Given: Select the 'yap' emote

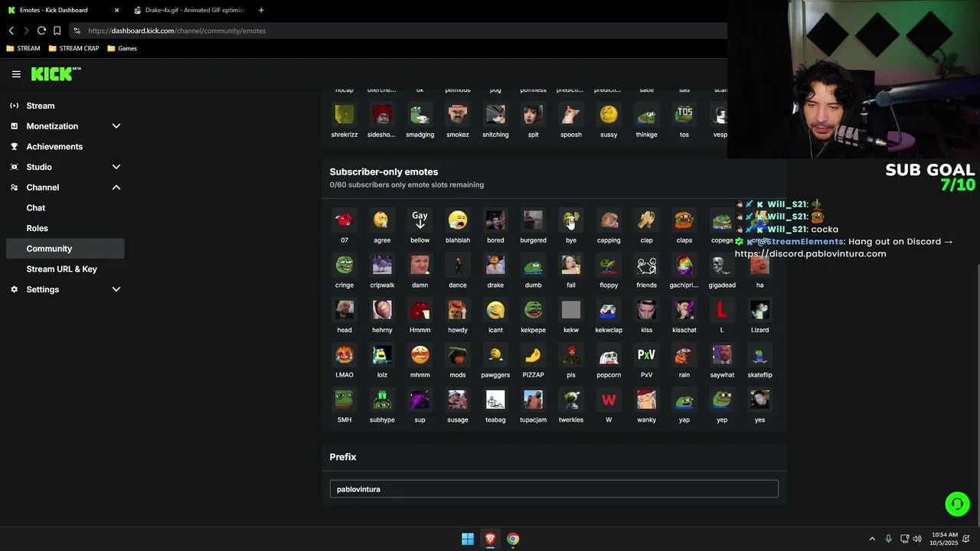Looking at the screenshot, I should pyautogui.click(x=684, y=400).
